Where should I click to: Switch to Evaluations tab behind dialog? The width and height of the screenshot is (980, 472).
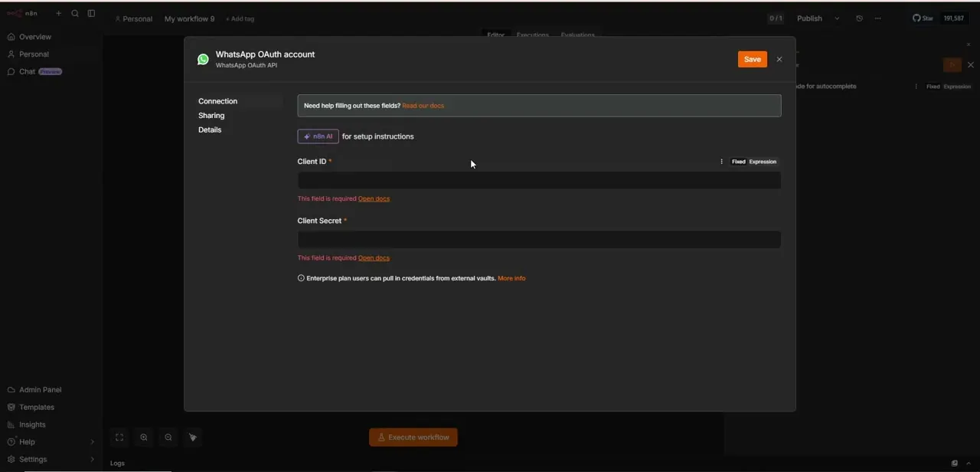click(577, 34)
